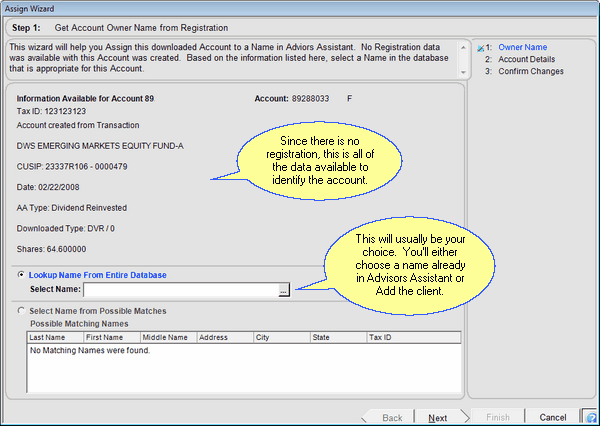The width and height of the screenshot is (600, 426).
Task: Click inside the Select Name field
Action: [180, 290]
